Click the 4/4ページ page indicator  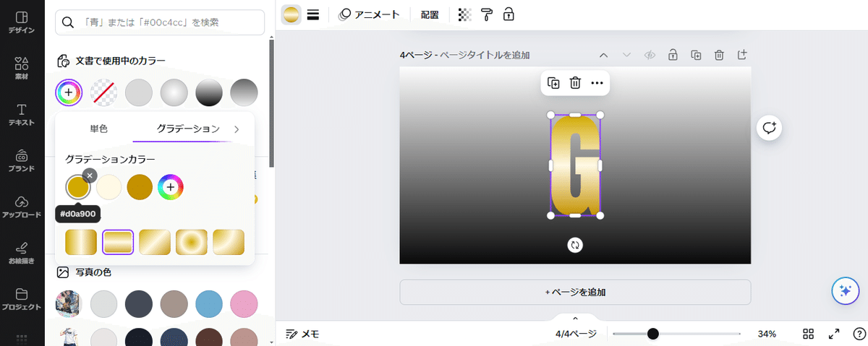point(576,334)
